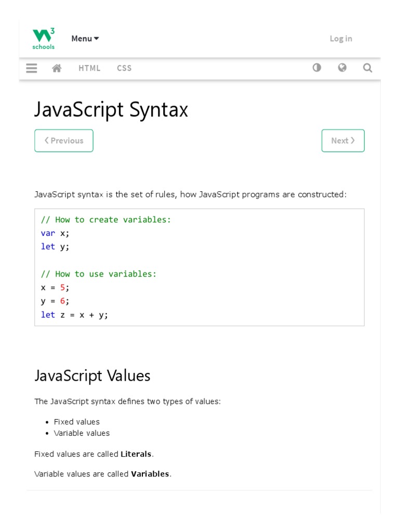Go to the Next chapter
The height and width of the screenshot is (532, 399).
(343, 141)
